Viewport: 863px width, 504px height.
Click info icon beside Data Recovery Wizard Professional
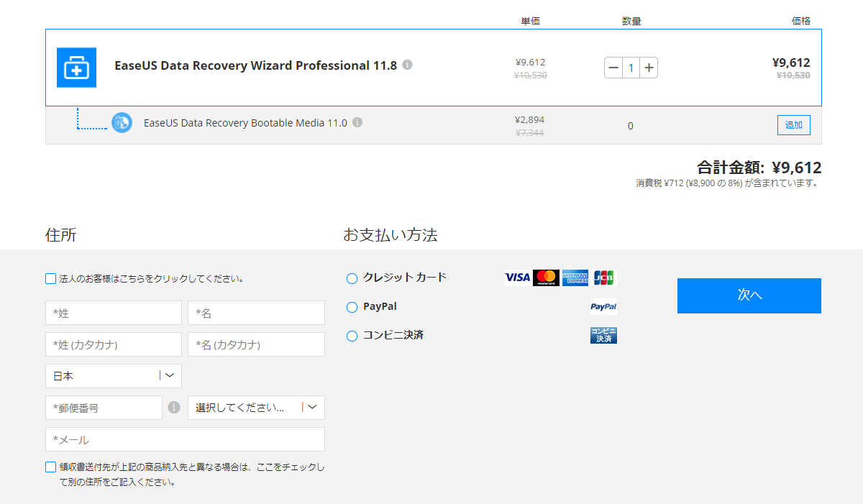407,65
